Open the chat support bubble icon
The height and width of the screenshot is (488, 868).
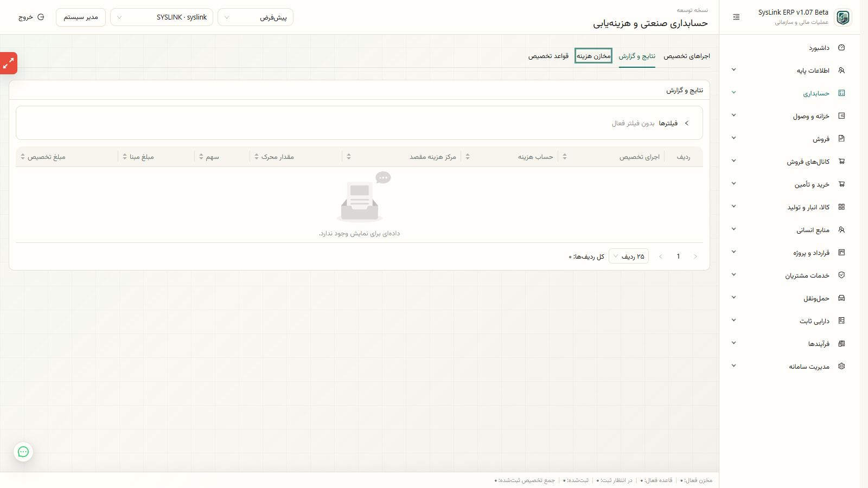23,452
